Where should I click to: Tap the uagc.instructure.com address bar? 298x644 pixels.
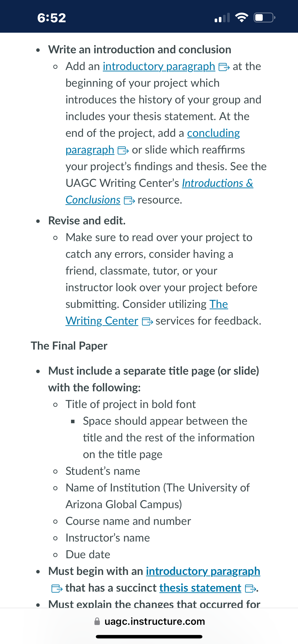(x=149, y=621)
